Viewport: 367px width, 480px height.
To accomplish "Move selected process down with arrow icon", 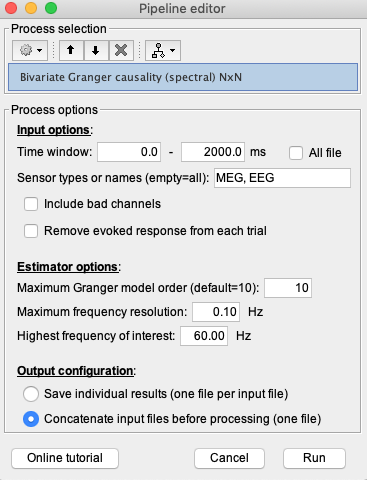I will click(96, 50).
